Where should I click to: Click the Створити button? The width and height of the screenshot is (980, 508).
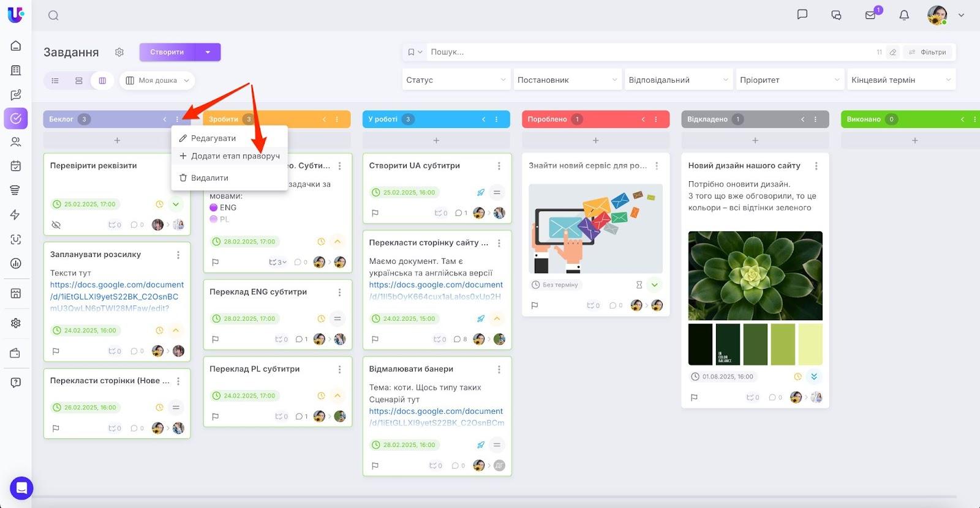pyautogui.click(x=167, y=52)
